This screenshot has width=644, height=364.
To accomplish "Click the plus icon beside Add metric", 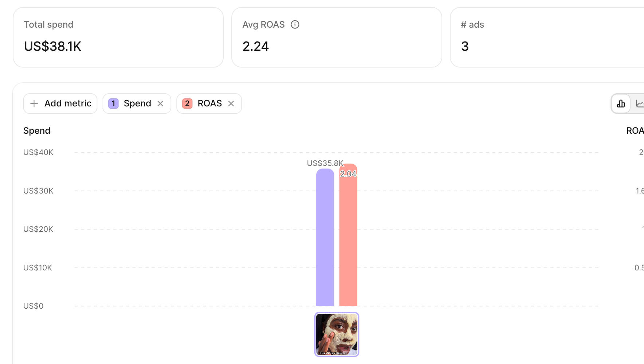I will pos(34,103).
